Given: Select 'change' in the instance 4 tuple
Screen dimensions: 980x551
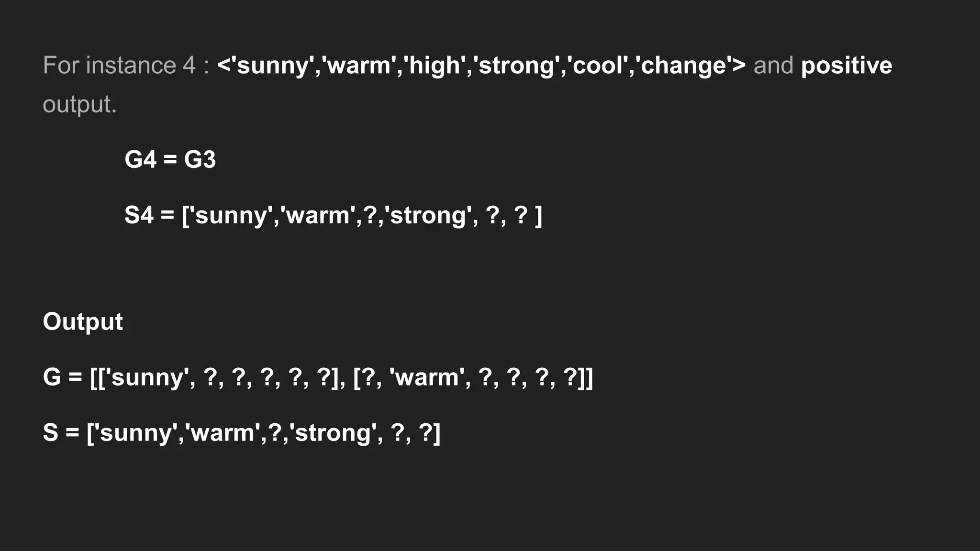Looking at the screenshot, I should [685, 66].
